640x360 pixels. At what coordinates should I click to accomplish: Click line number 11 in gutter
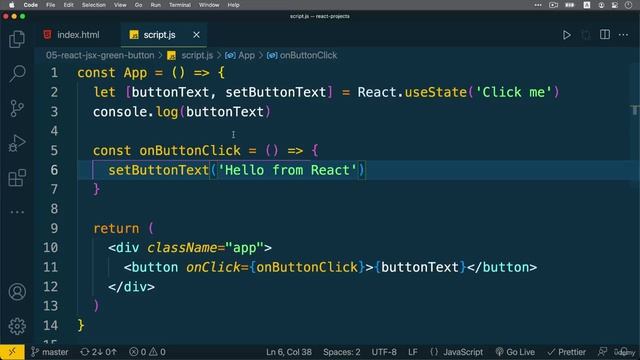(x=51, y=267)
